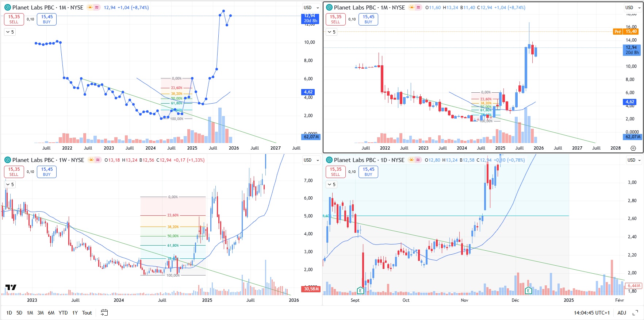
Task: Click the September earnings E marker
Action: click(360, 291)
